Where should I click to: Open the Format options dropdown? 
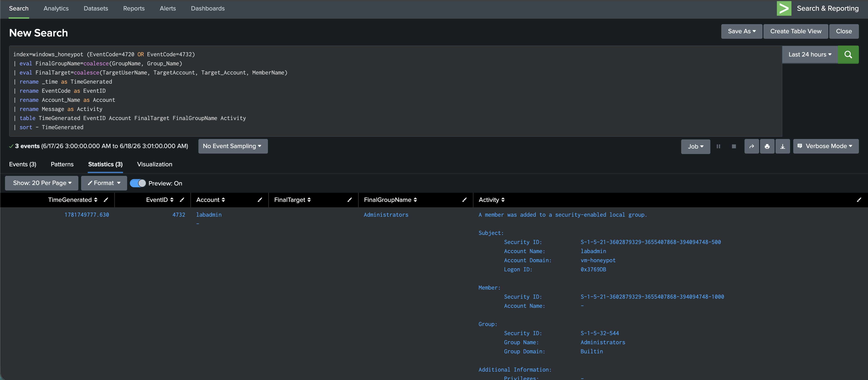104,183
